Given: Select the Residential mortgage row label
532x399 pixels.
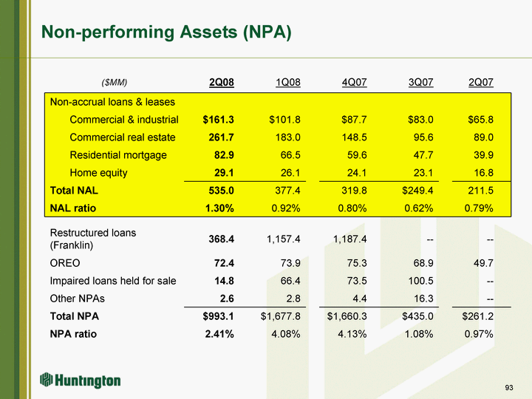Looking at the screenshot, I should point(118,155).
